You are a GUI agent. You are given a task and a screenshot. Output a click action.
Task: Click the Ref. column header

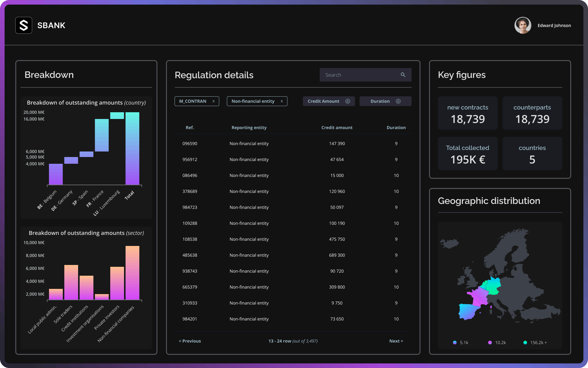(x=190, y=128)
